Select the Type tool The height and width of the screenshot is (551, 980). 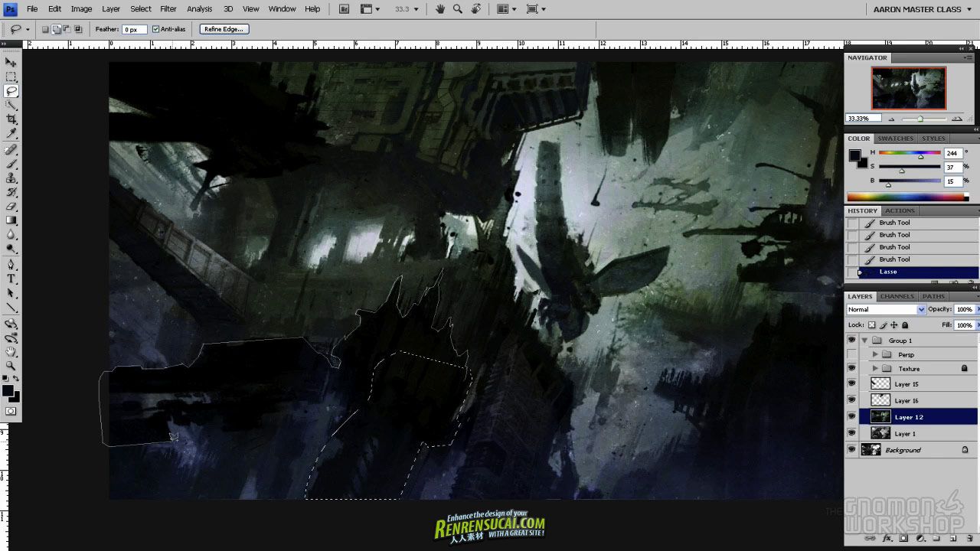(x=11, y=279)
